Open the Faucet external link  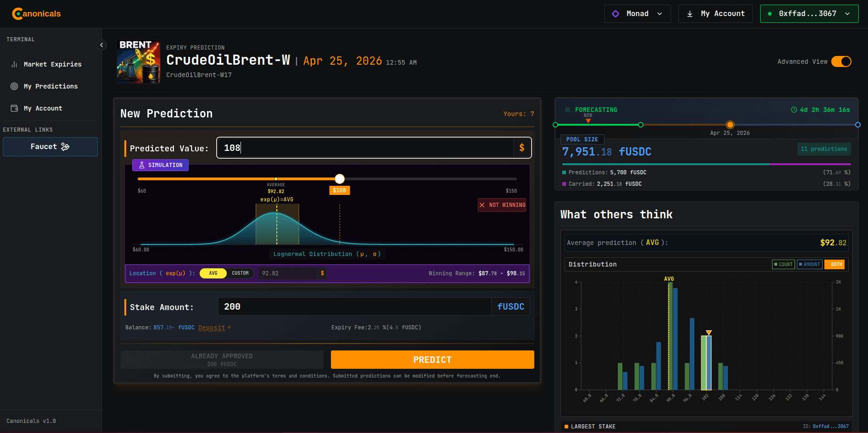point(50,147)
